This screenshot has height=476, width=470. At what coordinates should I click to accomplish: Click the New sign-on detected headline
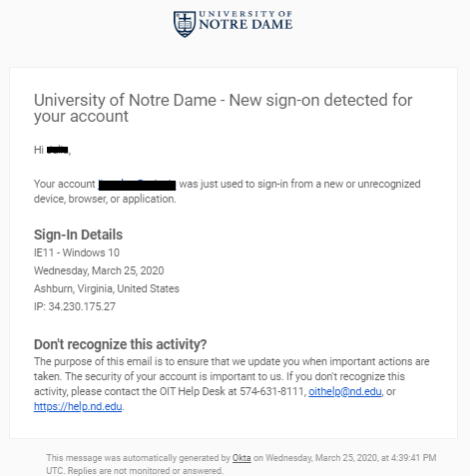click(224, 108)
